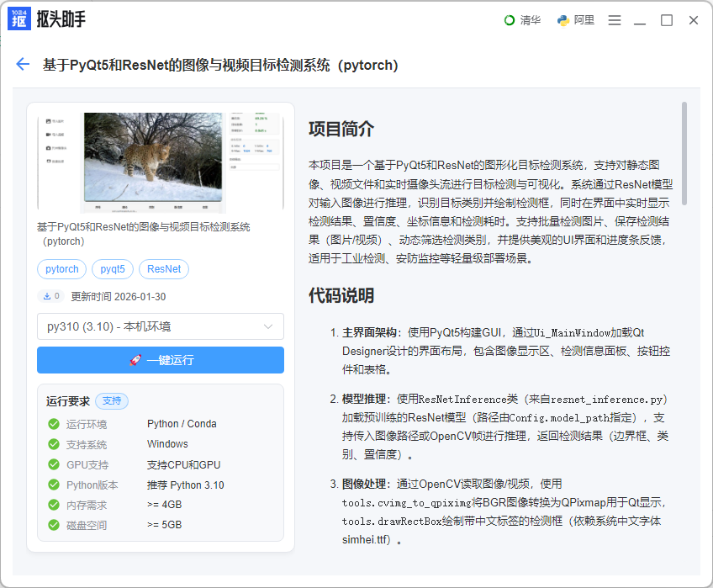Screen dimensions: 713x588
Task: Click the ResNet tag
Action: [x=164, y=269]
